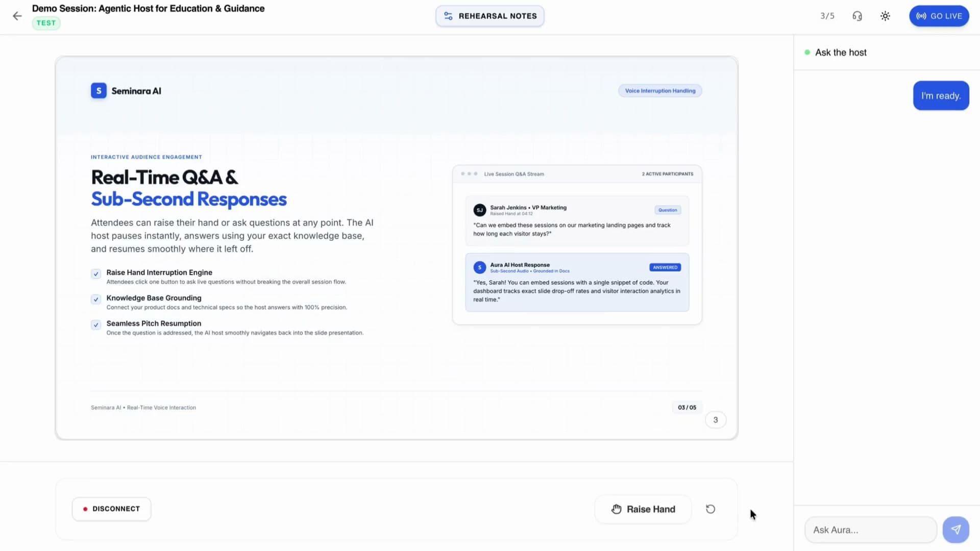Screen dimensions: 980x551
Task: Toggle the Raise Hand Interruption Engine checkbox
Action: point(96,274)
